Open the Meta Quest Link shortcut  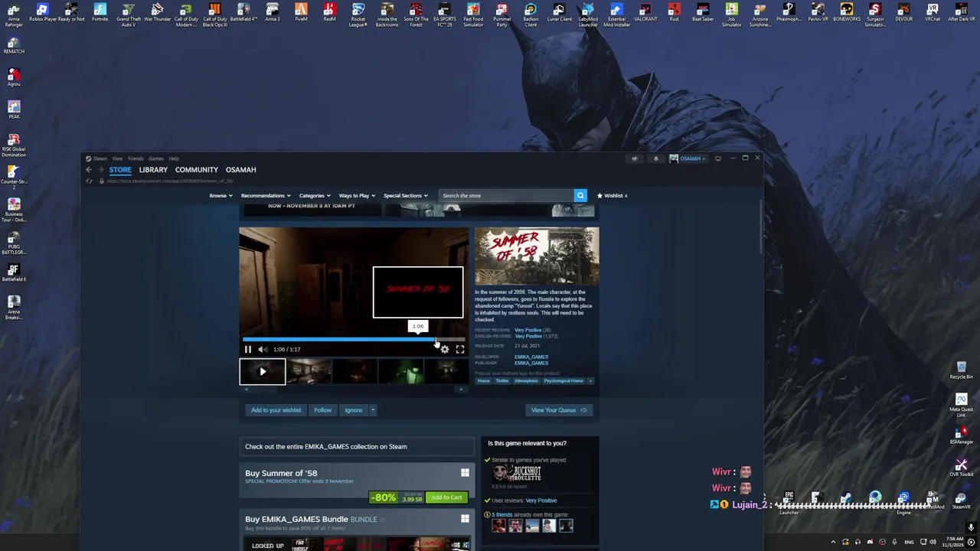(961, 406)
